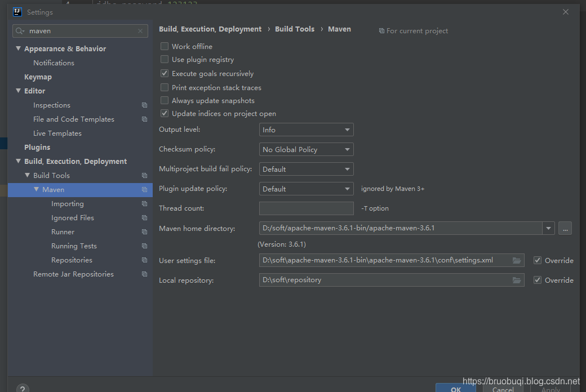Browse folder icon for Local repository
This screenshot has height=392, width=586.
point(517,280)
